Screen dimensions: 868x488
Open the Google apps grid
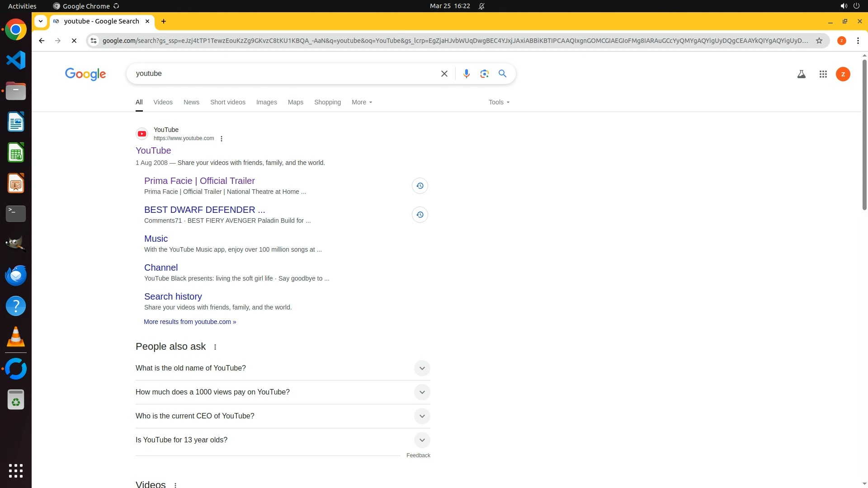click(823, 74)
